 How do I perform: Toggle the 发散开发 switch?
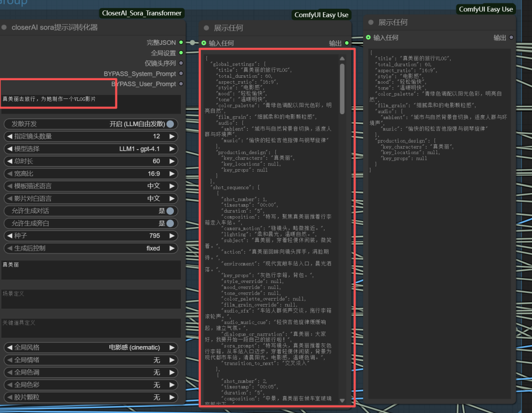[170, 124]
